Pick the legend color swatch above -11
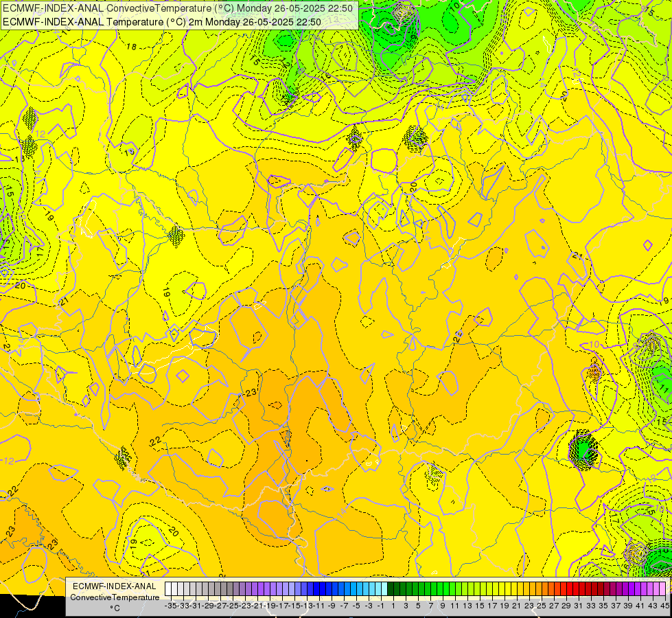672x618 pixels. 316,588
